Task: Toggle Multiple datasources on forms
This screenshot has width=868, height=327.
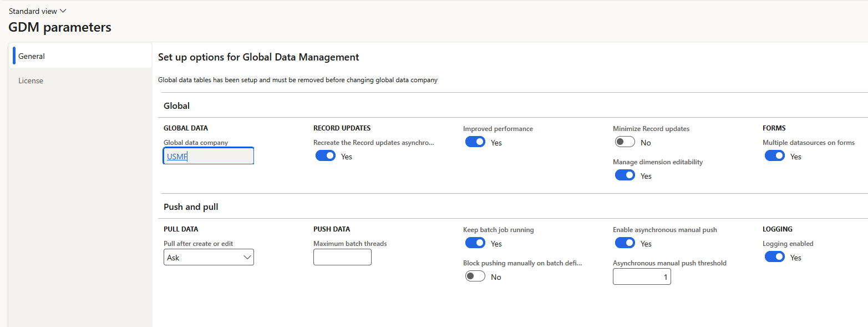Action: [x=775, y=156]
